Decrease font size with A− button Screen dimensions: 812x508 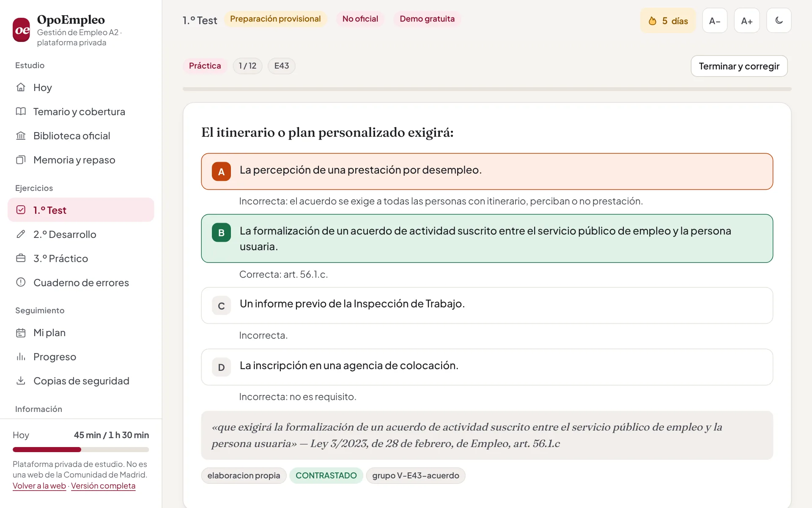click(715, 20)
